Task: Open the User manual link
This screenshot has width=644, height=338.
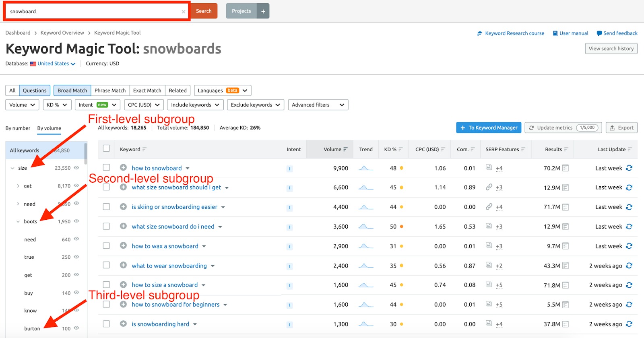Action: pos(570,33)
